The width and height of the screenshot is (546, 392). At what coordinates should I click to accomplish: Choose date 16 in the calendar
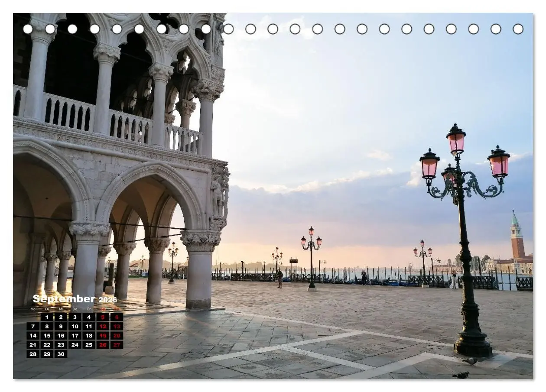(61, 336)
